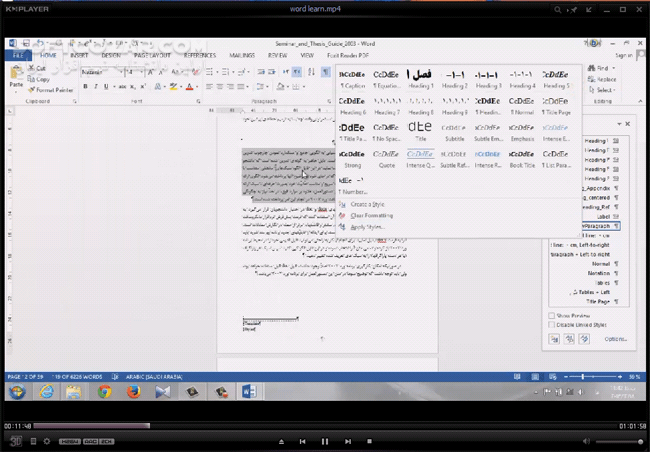This screenshot has height=452, width=650.
Task: Click the Word icon in the taskbar
Action: click(248, 392)
